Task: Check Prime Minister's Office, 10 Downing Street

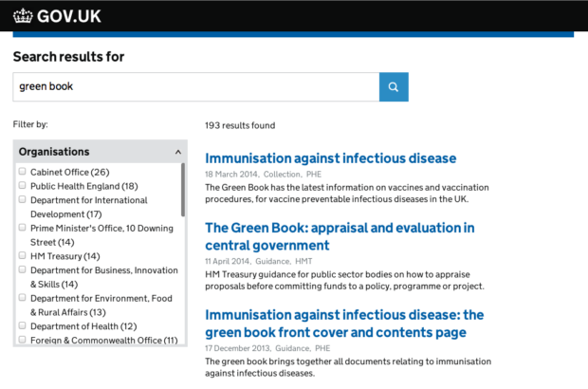Action: 23,228
